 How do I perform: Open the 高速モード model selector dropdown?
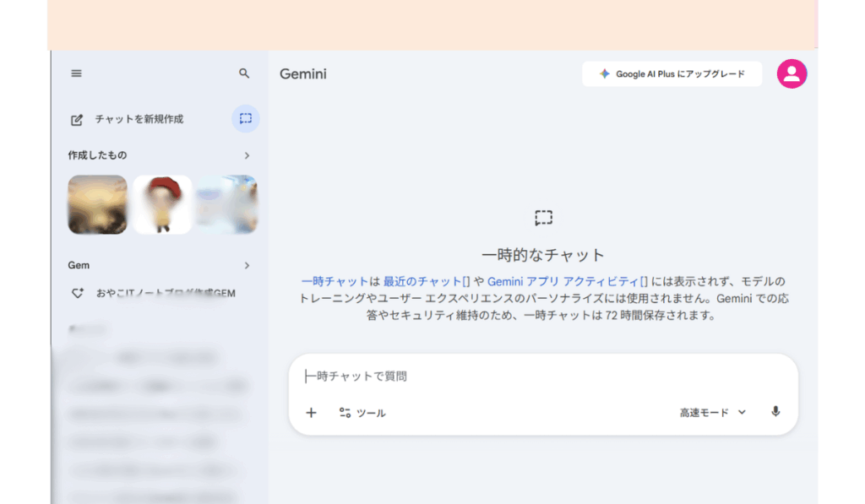(710, 412)
